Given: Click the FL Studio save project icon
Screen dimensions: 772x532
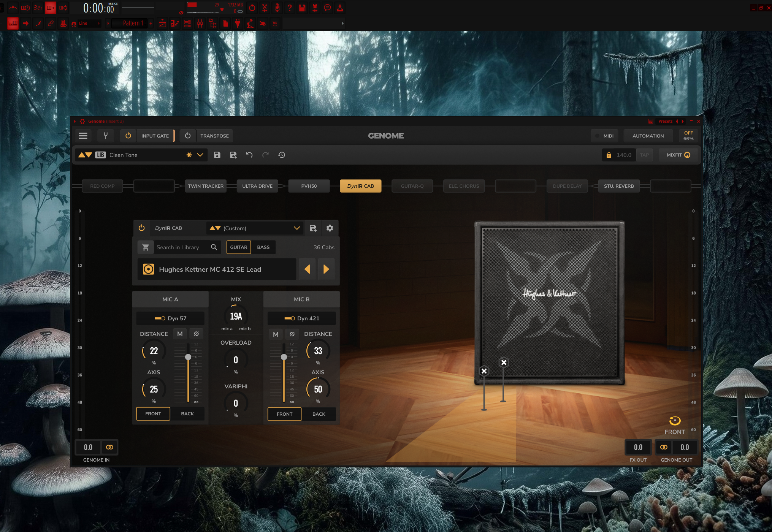Looking at the screenshot, I should (302, 8).
